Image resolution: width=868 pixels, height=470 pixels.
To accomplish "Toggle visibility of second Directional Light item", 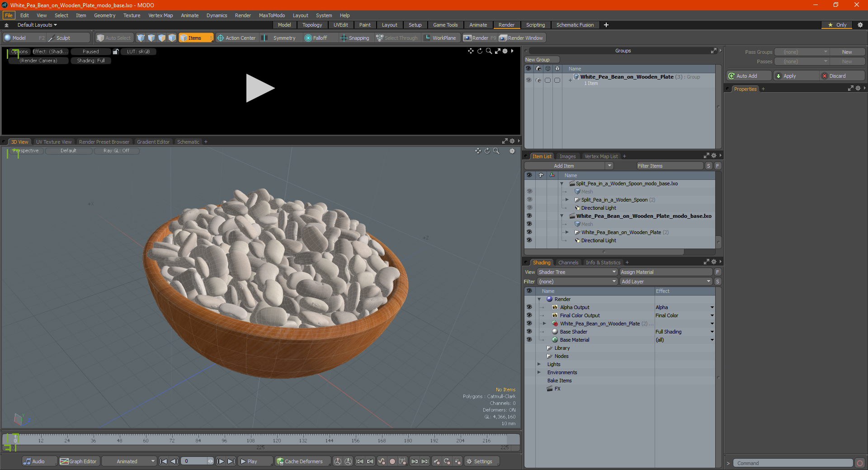I will point(529,240).
